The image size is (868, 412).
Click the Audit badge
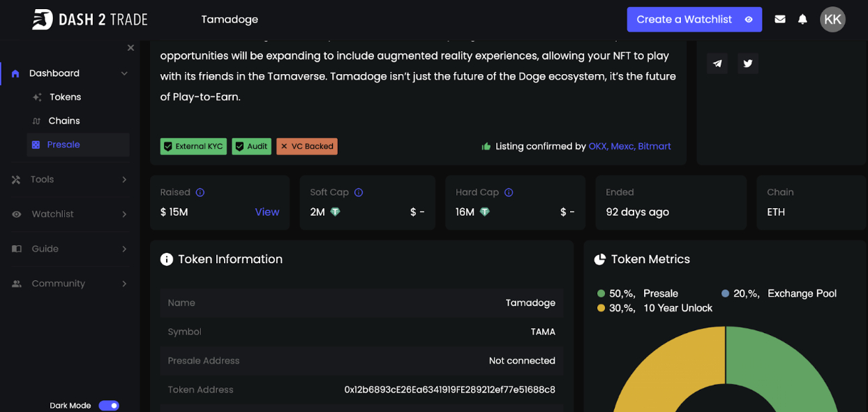(251, 147)
